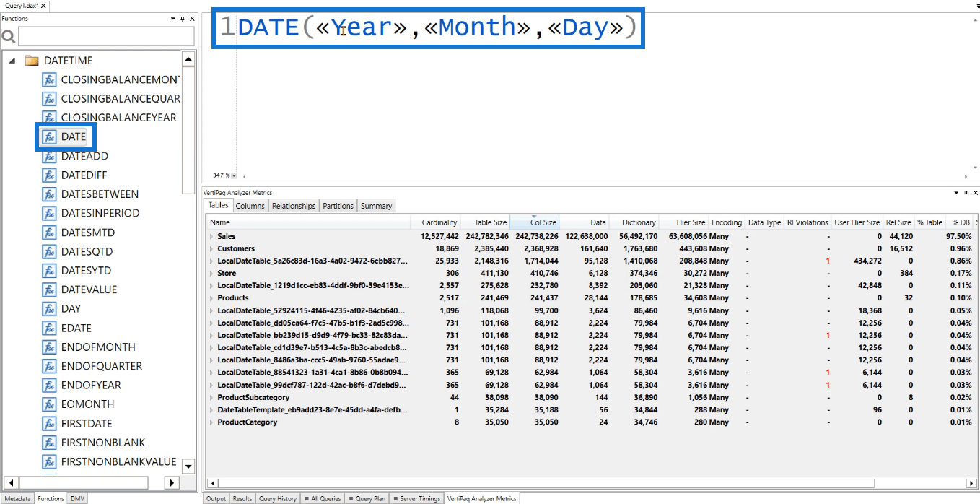980x504 pixels.
Task: Click the Functions search input field
Action: [105, 37]
